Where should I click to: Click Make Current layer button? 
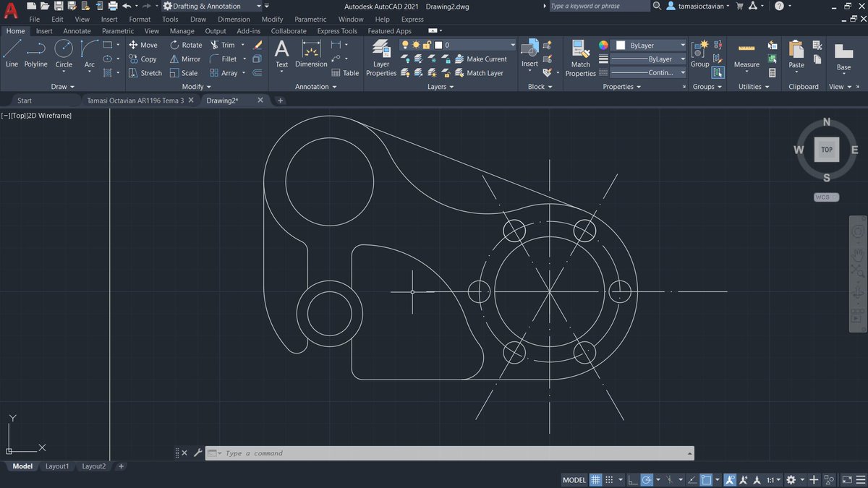point(481,59)
